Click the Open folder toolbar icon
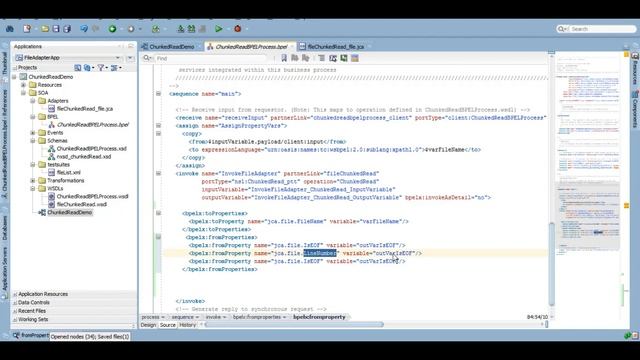 pyautogui.click(x=45, y=29)
